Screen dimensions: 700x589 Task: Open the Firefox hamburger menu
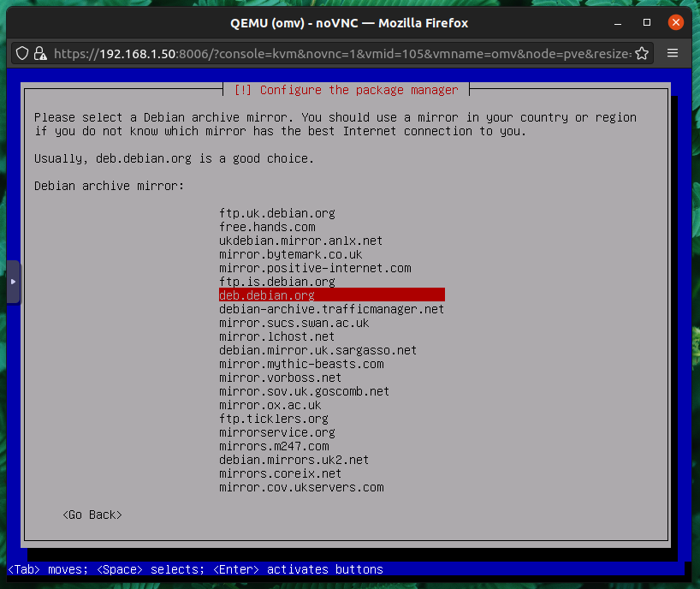673,53
